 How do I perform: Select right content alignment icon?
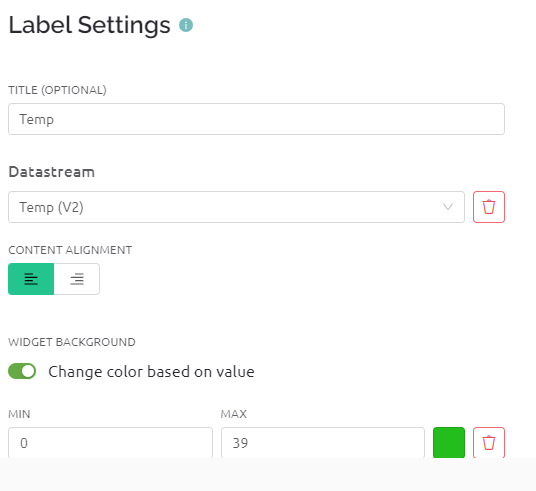click(x=77, y=279)
